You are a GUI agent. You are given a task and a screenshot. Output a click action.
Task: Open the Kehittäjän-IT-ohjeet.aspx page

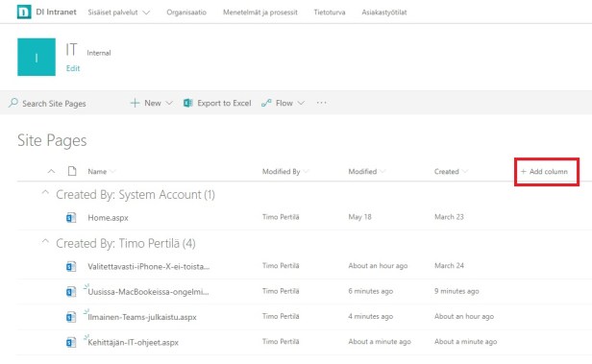133,343
